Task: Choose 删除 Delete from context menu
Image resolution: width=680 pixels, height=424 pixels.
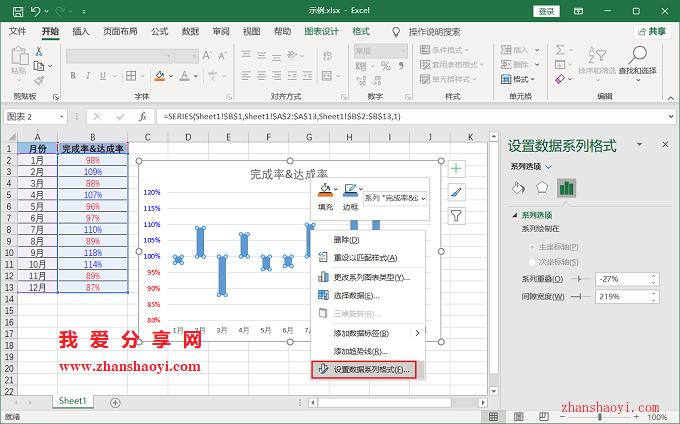Action: click(368, 240)
